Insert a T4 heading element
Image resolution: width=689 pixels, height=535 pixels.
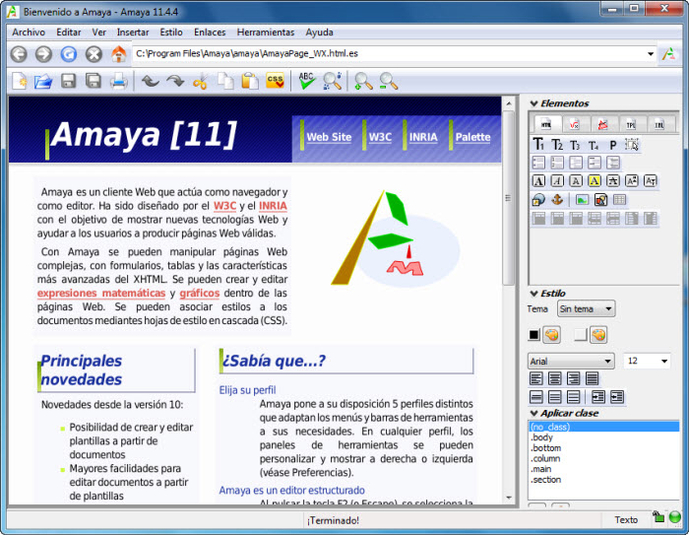click(x=594, y=145)
